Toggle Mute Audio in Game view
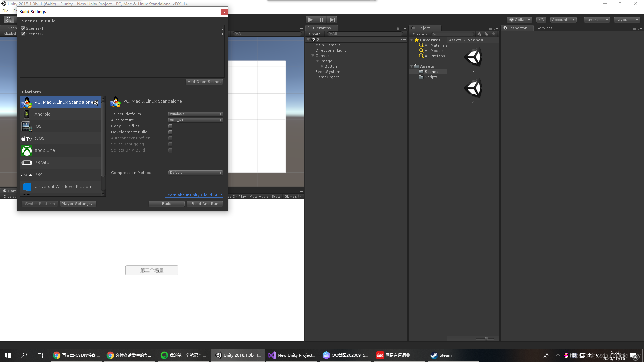This screenshot has height=362, width=644. tap(259, 197)
